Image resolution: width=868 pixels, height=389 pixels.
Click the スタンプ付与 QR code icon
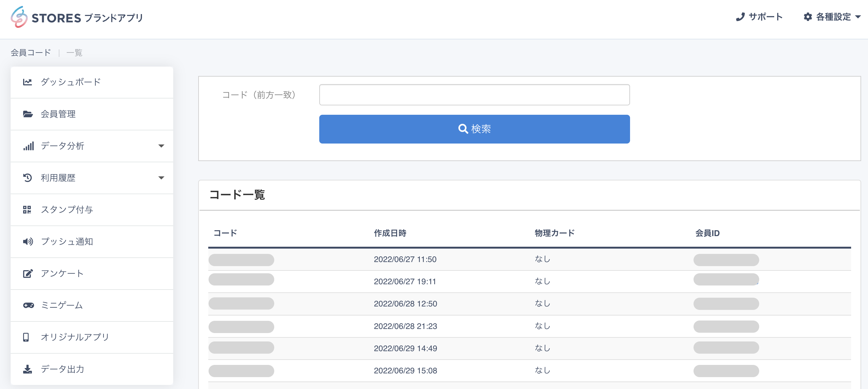coord(27,210)
